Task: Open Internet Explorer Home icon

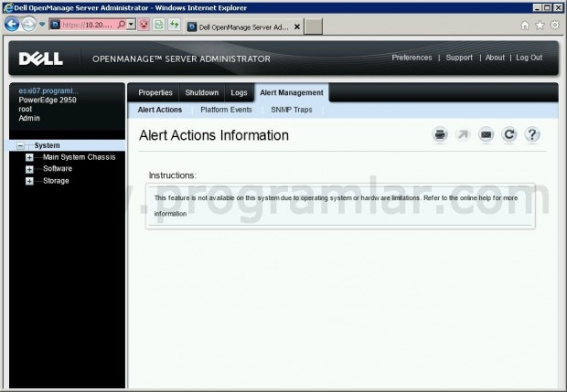Action: (524, 26)
